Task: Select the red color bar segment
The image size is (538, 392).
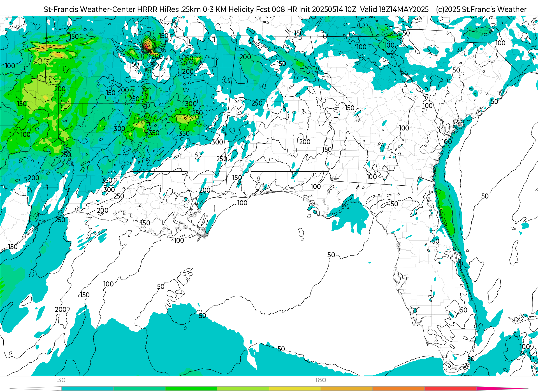Action: (x=450, y=389)
